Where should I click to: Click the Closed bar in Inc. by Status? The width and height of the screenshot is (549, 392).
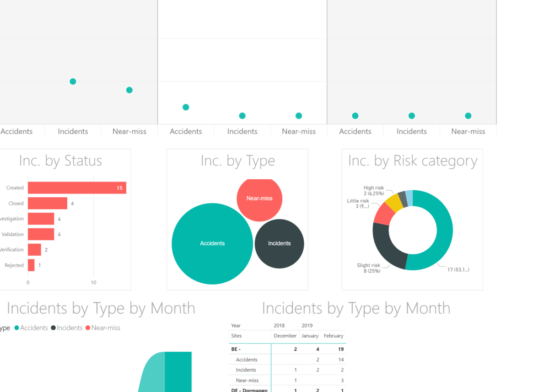[47, 203]
